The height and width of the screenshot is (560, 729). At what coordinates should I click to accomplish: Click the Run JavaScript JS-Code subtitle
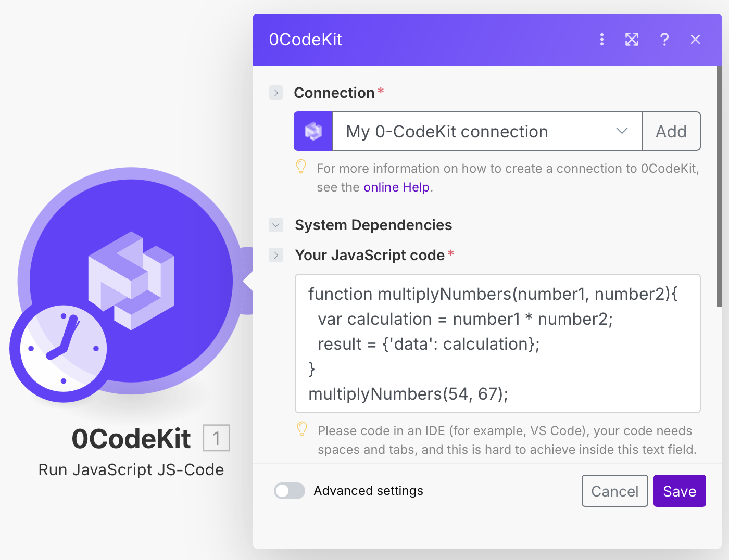(x=131, y=470)
